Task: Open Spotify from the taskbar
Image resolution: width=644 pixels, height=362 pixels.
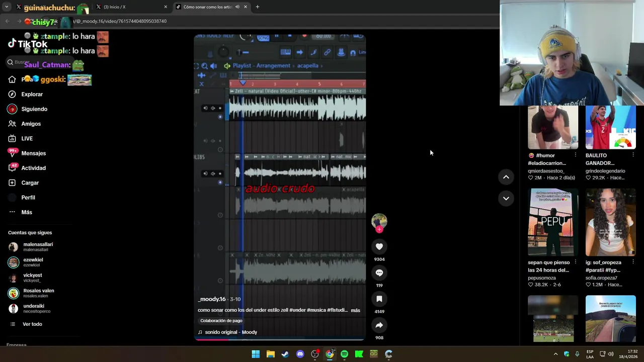Action: point(344,354)
